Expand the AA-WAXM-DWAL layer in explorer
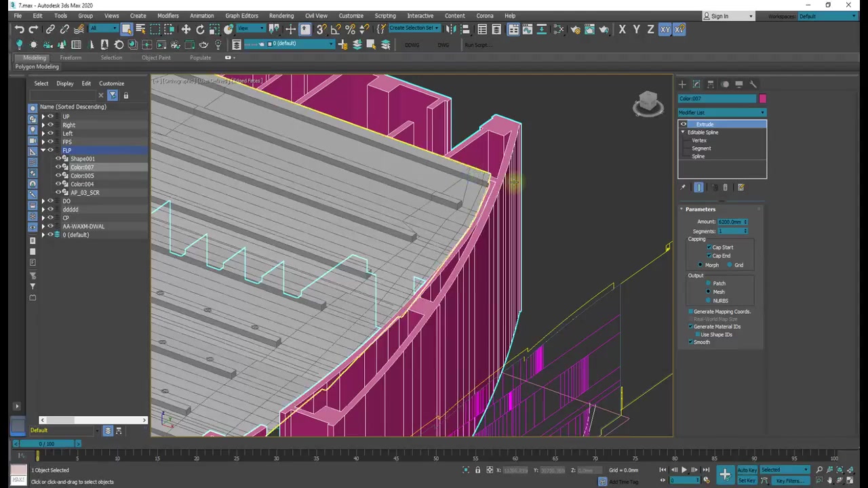This screenshot has height=488, width=868. pos(43,226)
